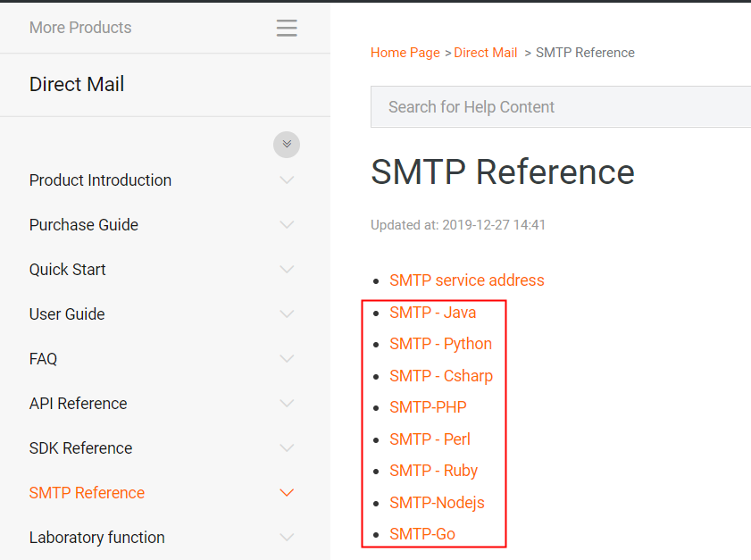Screen dimensions: 751x560
Task: Open the SDK Reference sidebar item
Action: (80, 448)
